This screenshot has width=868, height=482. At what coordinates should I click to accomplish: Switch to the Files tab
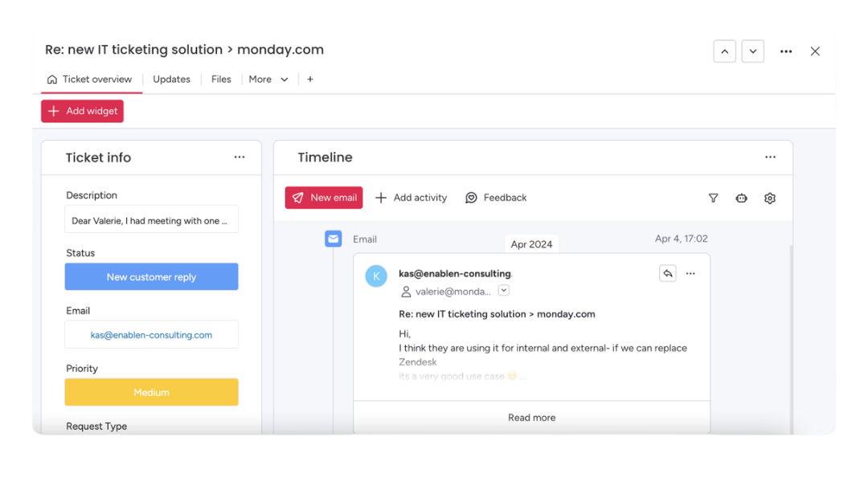(x=221, y=80)
